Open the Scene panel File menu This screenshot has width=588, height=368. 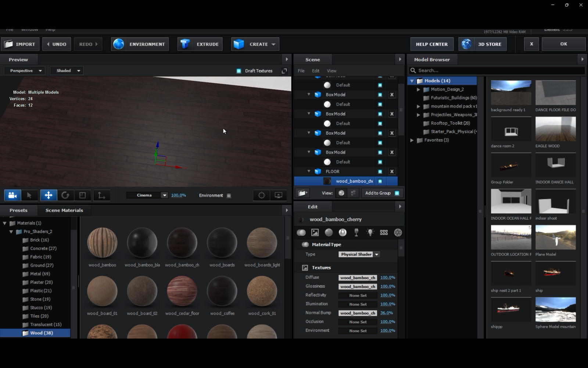301,71
